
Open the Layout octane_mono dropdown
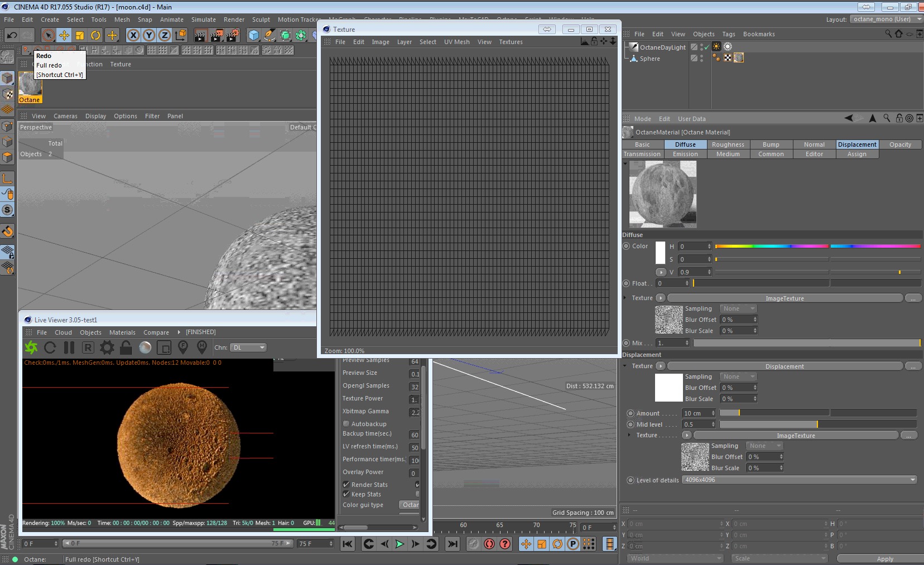(886, 19)
